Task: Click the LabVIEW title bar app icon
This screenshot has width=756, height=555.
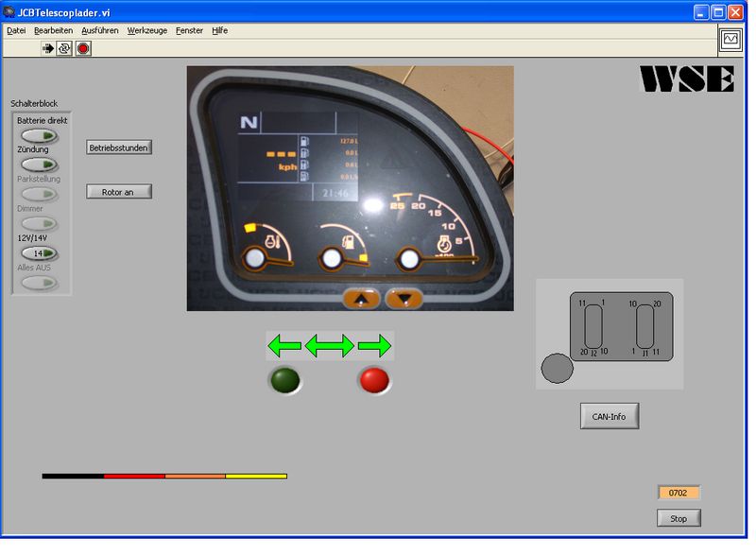Action: (x=9, y=11)
